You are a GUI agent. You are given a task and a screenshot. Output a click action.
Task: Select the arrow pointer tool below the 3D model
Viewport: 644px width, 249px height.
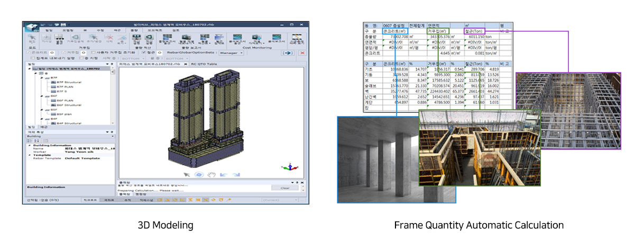pos(186,174)
